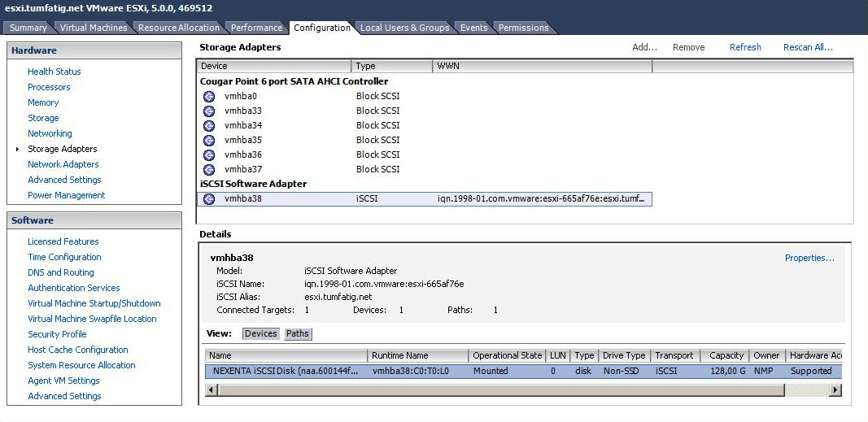868x422 pixels.
Task: Sort adapters by Device column
Action: pyautogui.click(x=274, y=67)
